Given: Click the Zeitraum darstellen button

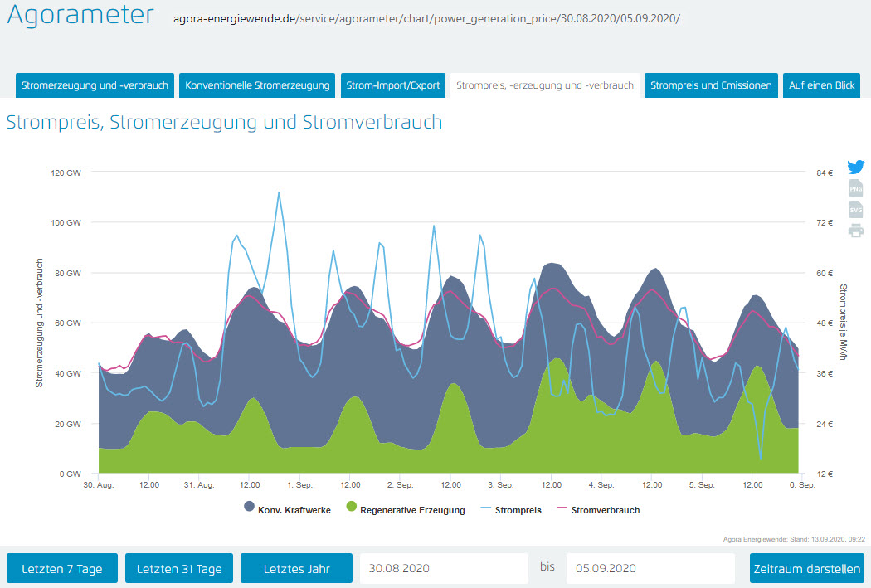Looking at the screenshot, I should pyautogui.click(x=806, y=569).
